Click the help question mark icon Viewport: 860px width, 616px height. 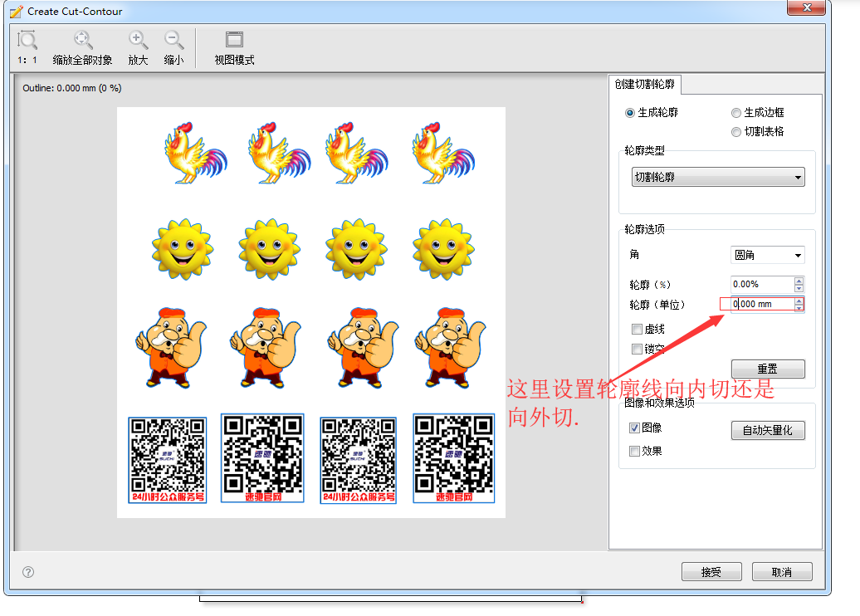28,572
